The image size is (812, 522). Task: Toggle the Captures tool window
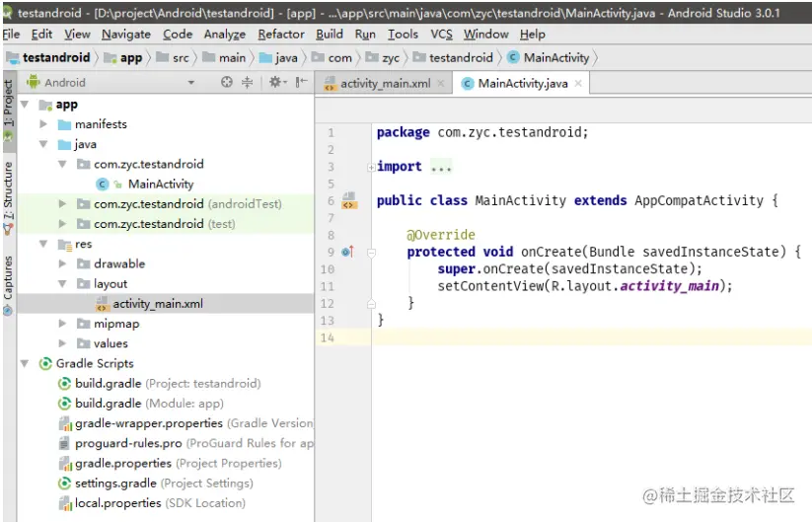pyautogui.click(x=9, y=284)
